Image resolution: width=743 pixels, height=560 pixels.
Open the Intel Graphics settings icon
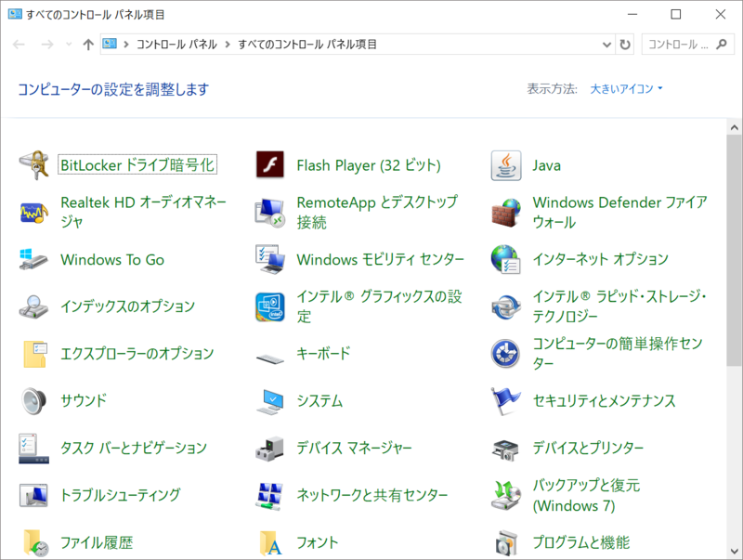pyautogui.click(x=270, y=306)
